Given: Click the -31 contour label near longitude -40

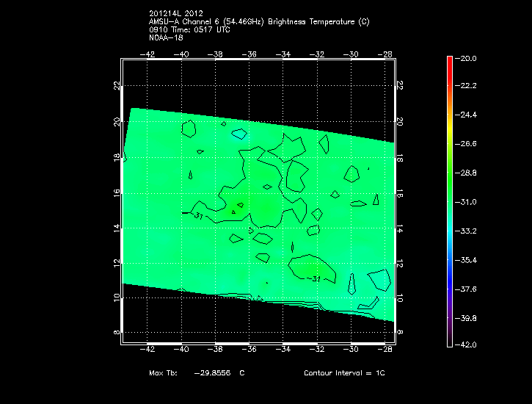Looking at the screenshot, I should pos(197,215).
